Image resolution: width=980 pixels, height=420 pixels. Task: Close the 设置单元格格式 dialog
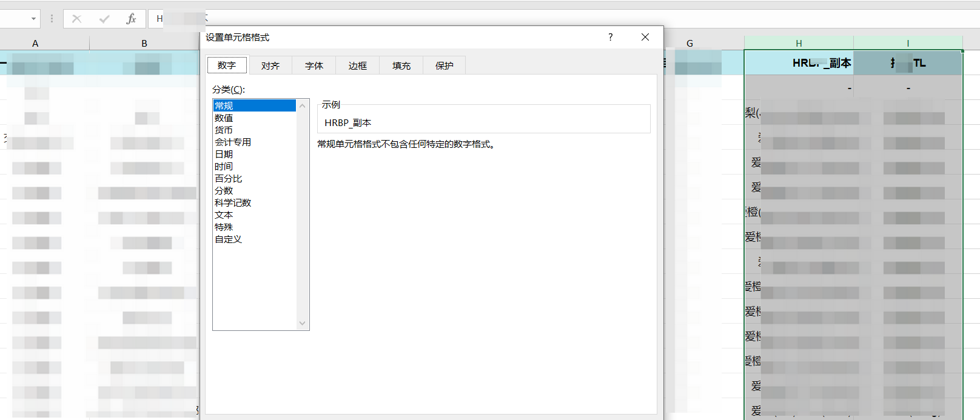(645, 37)
